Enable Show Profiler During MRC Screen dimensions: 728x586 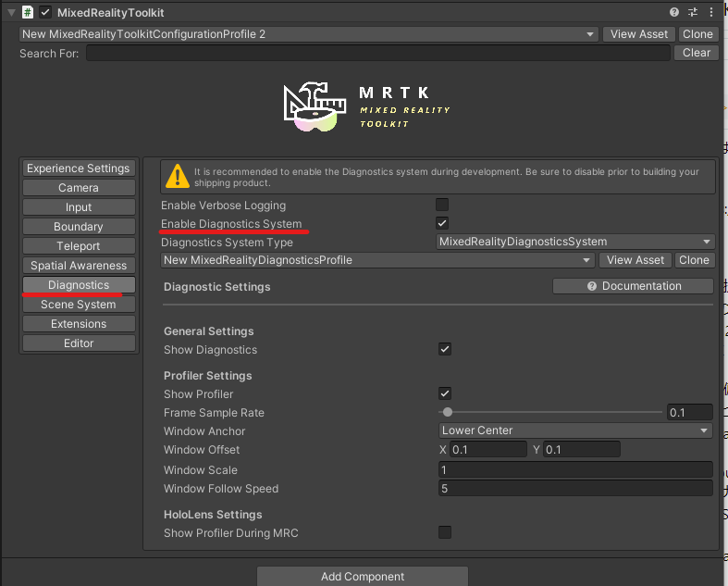coord(445,532)
